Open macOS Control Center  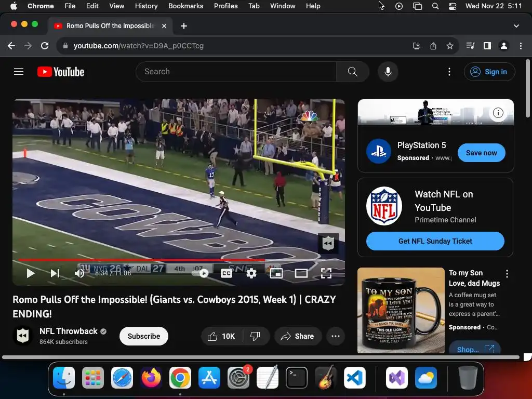(x=453, y=6)
